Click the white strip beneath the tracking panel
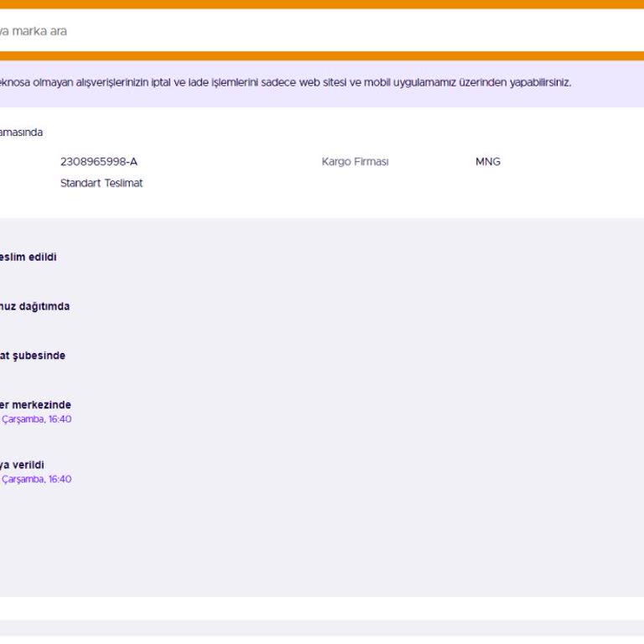 [322, 608]
